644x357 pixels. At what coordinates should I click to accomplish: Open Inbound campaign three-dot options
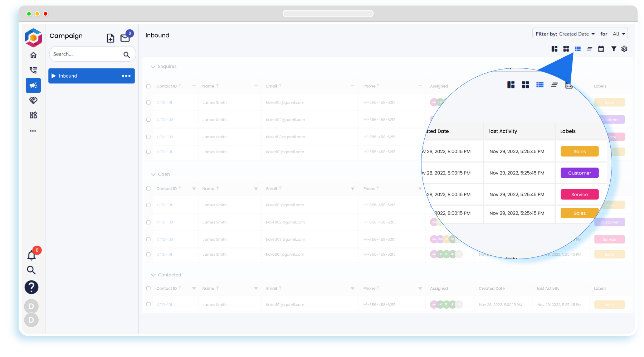pyautogui.click(x=126, y=76)
